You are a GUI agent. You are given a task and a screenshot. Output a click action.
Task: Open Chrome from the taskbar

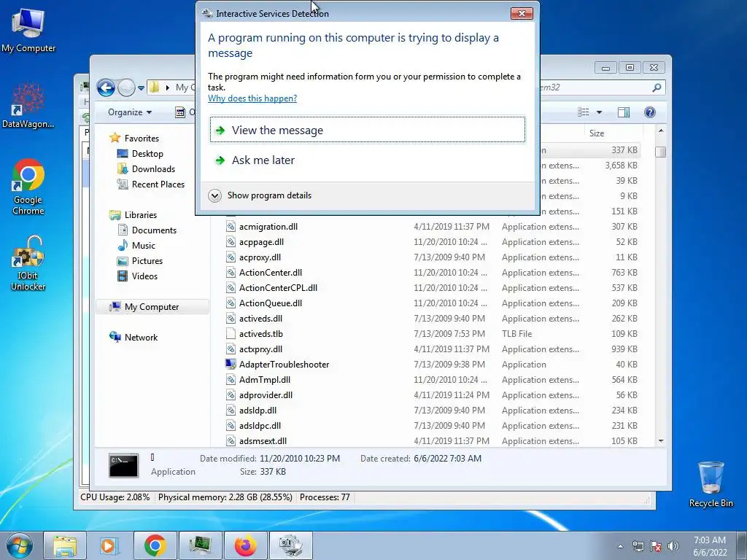(x=155, y=545)
